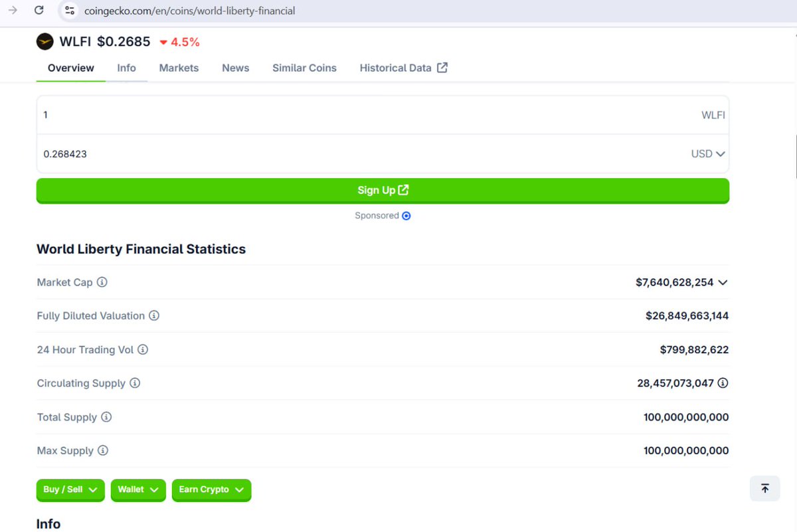797x532 pixels.
Task: Click the WLFI coin logo
Action: pyautogui.click(x=44, y=42)
